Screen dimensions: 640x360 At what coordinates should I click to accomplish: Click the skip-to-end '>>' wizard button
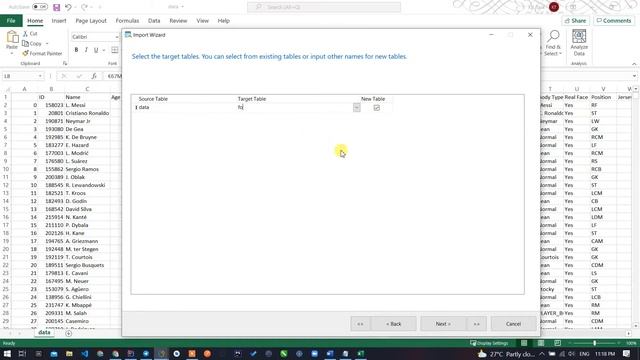[x=476, y=324]
